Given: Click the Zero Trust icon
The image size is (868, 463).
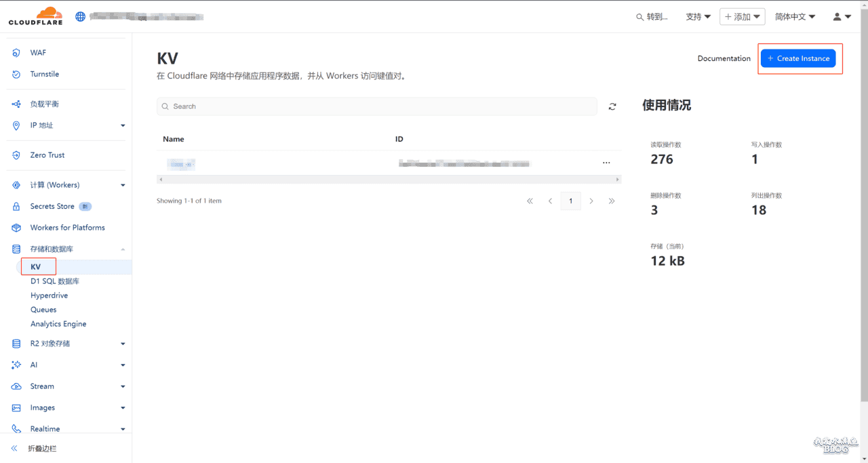Looking at the screenshot, I should coord(16,155).
